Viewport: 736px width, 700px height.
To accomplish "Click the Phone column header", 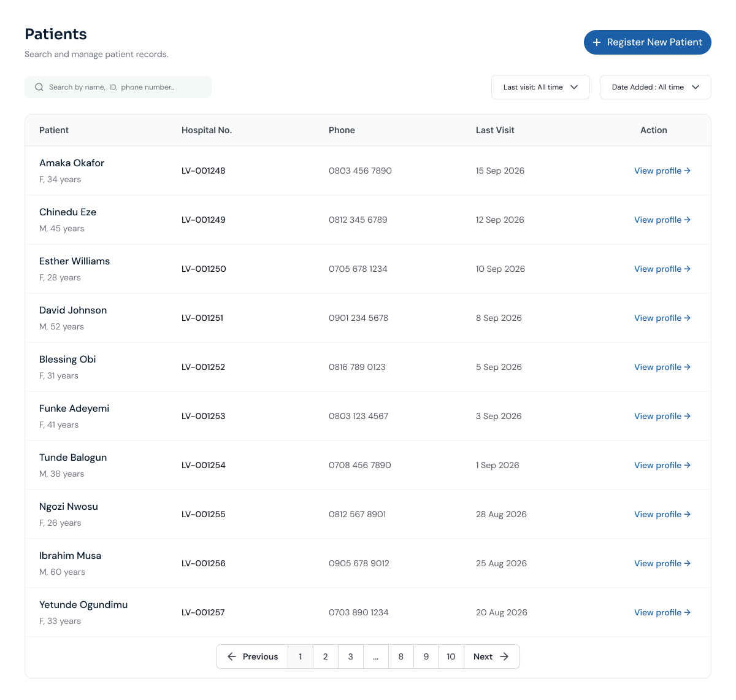I will [342, 130].
